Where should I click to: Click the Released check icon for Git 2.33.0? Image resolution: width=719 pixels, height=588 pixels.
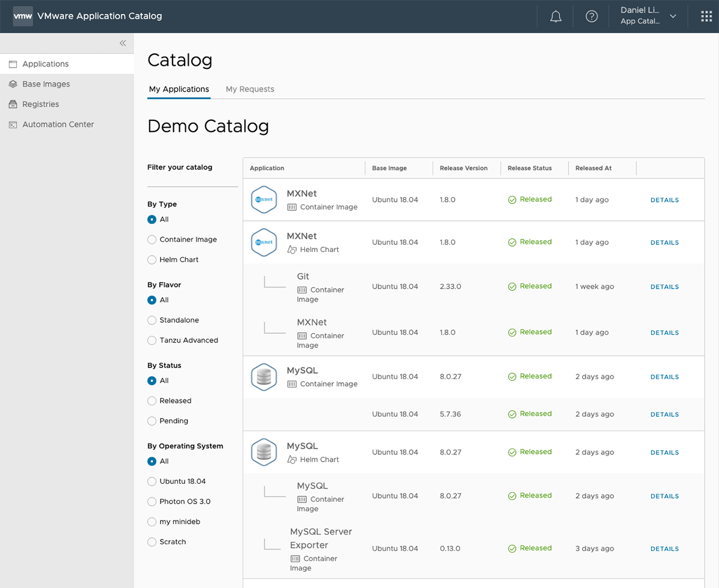click(x=512, y=287)
